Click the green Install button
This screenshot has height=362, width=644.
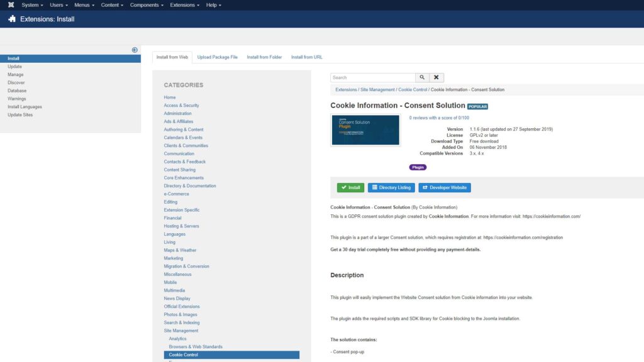(x=350, y=187)
